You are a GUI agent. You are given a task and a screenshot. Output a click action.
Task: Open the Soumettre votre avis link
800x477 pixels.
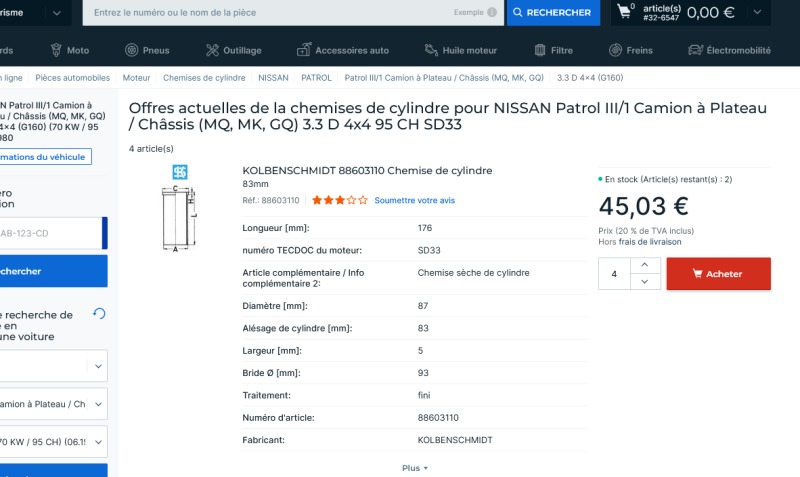pyautogui.click(x=414, y=200)
